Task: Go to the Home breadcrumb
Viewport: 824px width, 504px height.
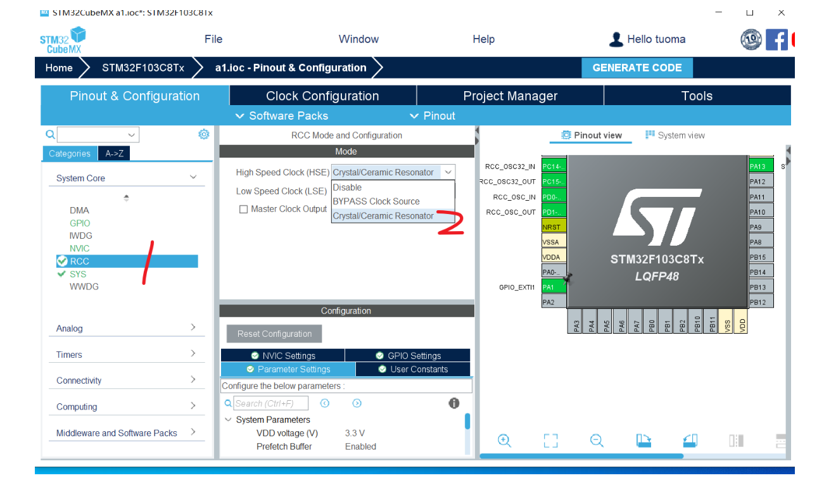Action: [59, 68]
